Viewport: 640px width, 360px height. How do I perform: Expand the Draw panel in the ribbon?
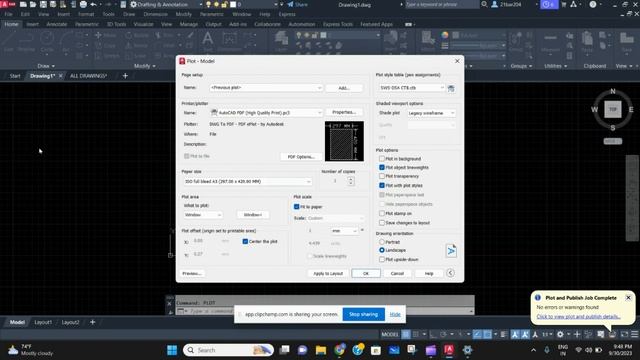point(46,66)
